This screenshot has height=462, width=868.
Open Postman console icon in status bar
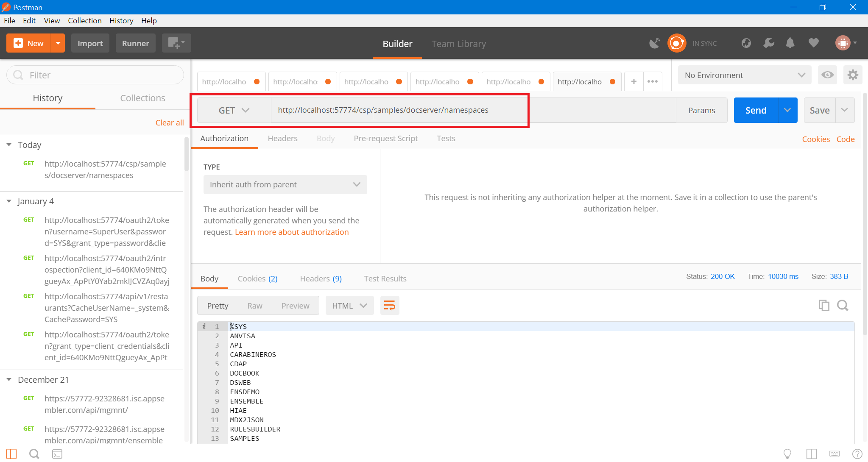point(57,454)
